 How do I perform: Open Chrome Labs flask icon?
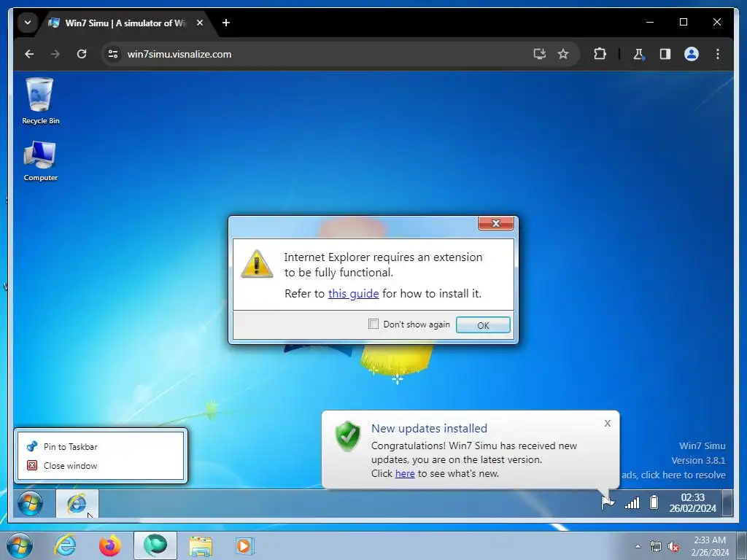click(x=638, y=54)
